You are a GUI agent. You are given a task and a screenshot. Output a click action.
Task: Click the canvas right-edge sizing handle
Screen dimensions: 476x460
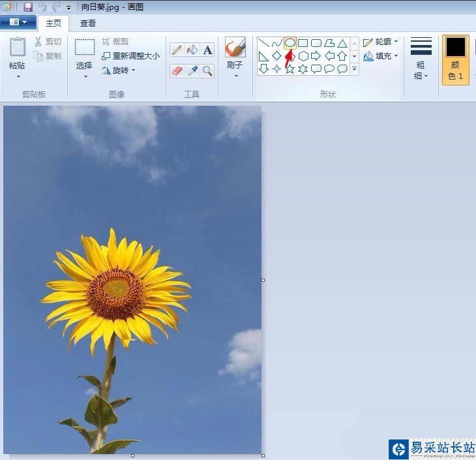[263, 280]
